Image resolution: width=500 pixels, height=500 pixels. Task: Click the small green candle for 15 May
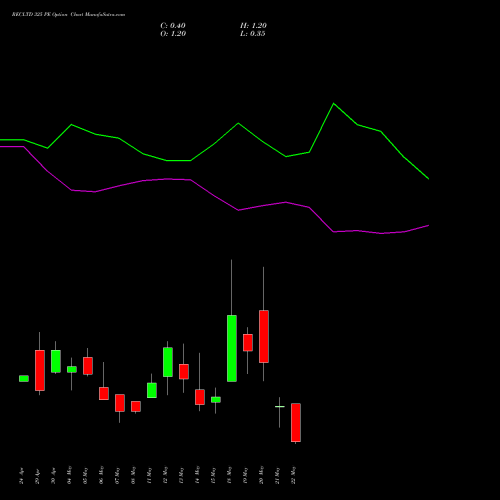click(x=216, y=400)
